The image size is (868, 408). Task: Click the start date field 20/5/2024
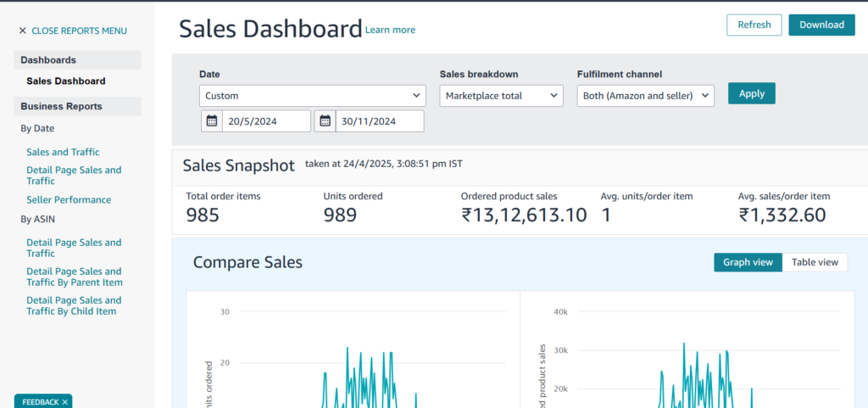pos(266,120)
